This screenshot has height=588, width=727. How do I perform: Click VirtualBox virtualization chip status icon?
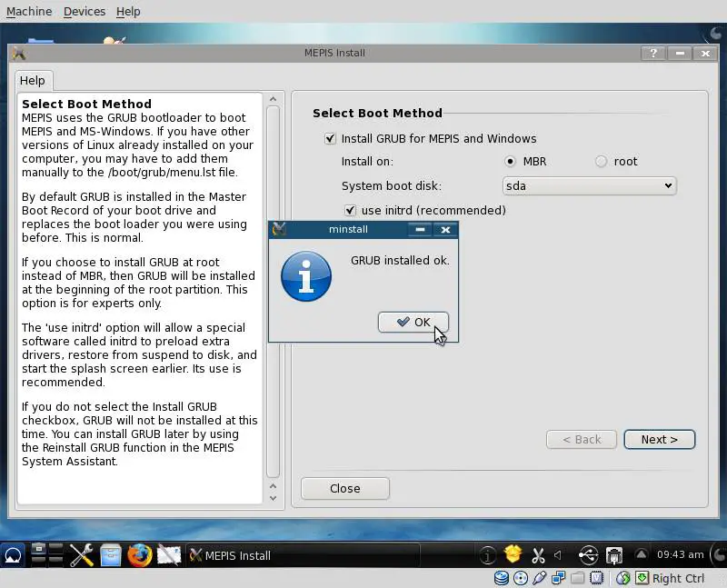pyautogui.click(x=596, y=578)
